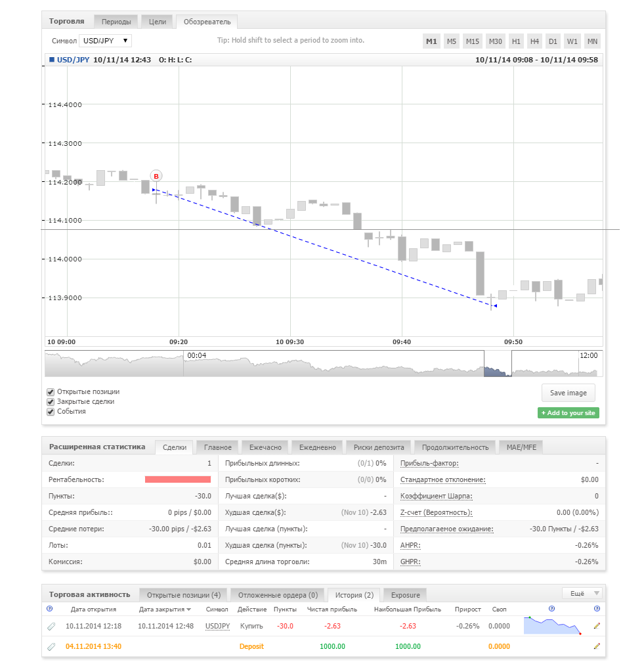Select the M5 timeframe button

click(x=452, y=41)
